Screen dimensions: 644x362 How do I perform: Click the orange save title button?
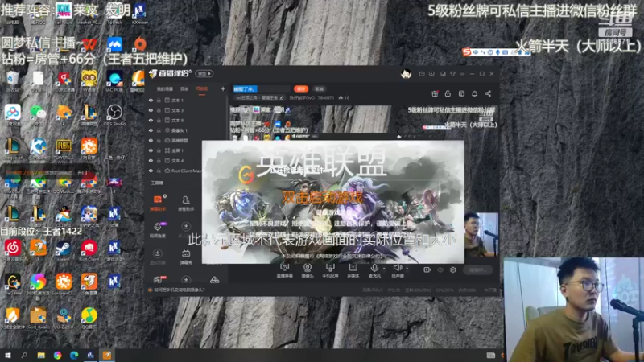pyautogui.click(x=301, y=88)
